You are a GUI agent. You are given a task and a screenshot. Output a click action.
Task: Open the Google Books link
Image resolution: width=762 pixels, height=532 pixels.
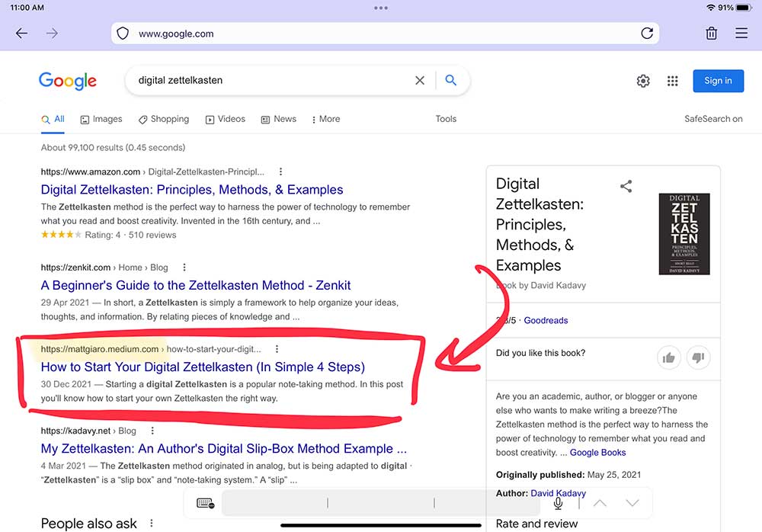pyautogui.click(x=597, y=453)
